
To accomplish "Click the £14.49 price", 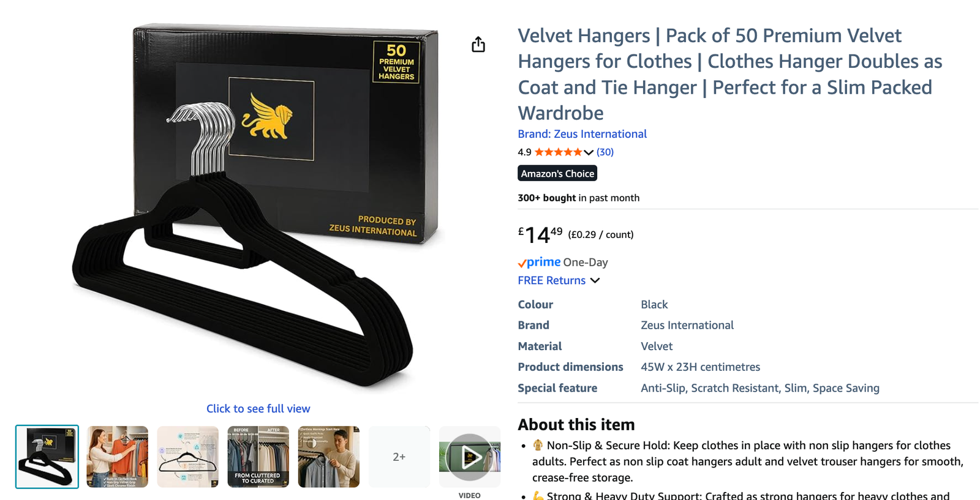I will pos(540,234).
